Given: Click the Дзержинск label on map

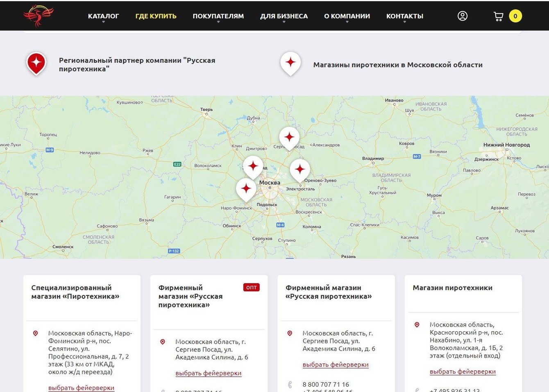Looking at the screenshot, I should click(x=487, y=159).
